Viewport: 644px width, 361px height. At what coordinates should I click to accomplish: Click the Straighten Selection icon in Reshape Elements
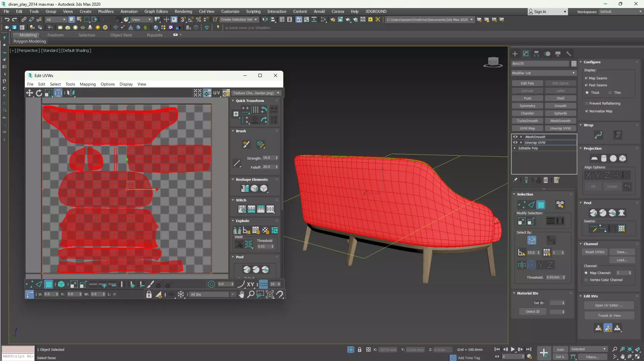[245, 188]
